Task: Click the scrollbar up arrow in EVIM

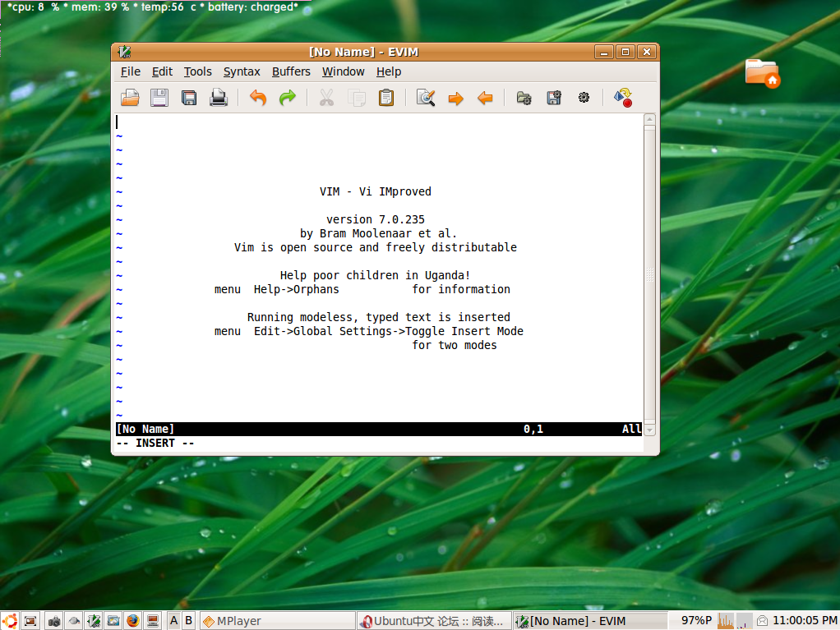Action: tap(649, 119)
